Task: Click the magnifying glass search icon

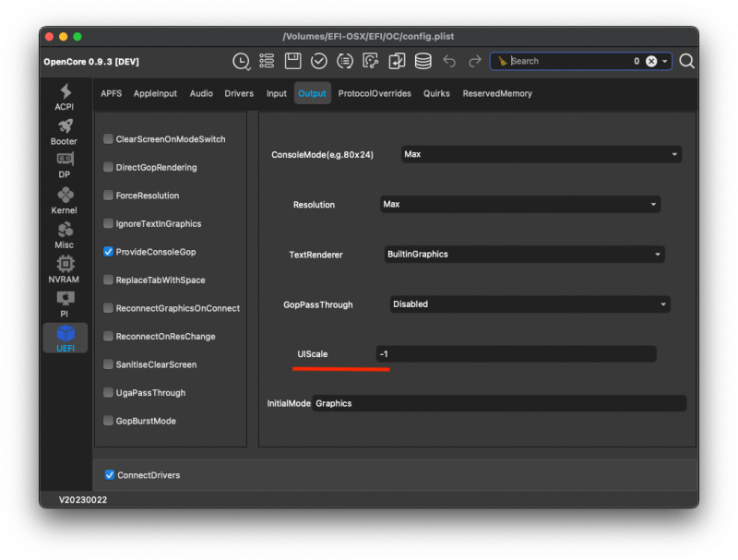Action: coord(686,61)
